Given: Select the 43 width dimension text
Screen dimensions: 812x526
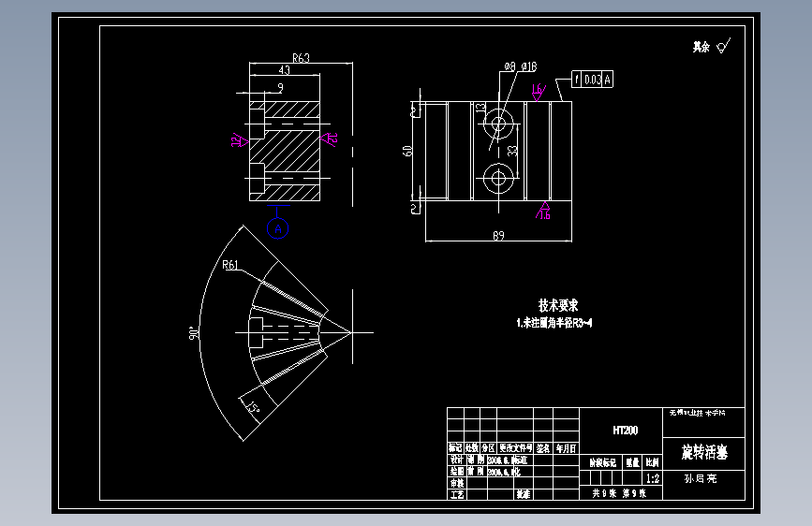Looking at the screenshot, I should point(285,70).
